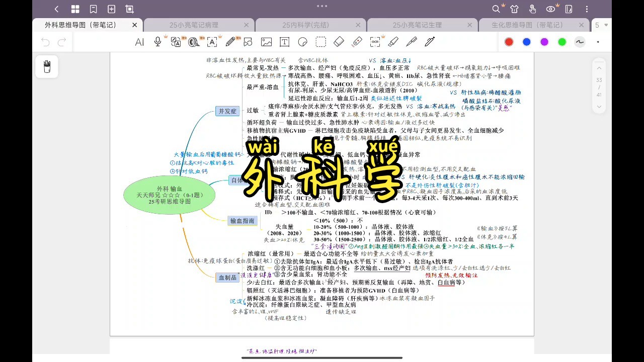Open the translate tool
The image size is (644, 362).
[x=176, y=42]
